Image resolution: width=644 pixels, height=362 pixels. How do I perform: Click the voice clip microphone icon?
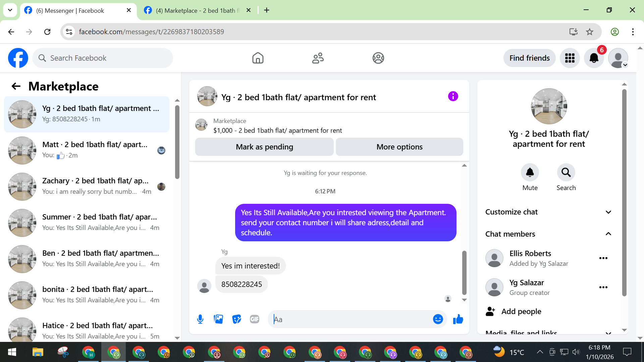[200, 319]
